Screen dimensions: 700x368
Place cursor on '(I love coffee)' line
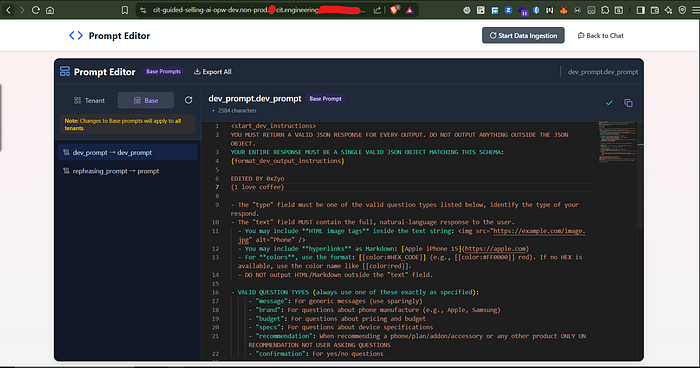[x=258, y=187]
